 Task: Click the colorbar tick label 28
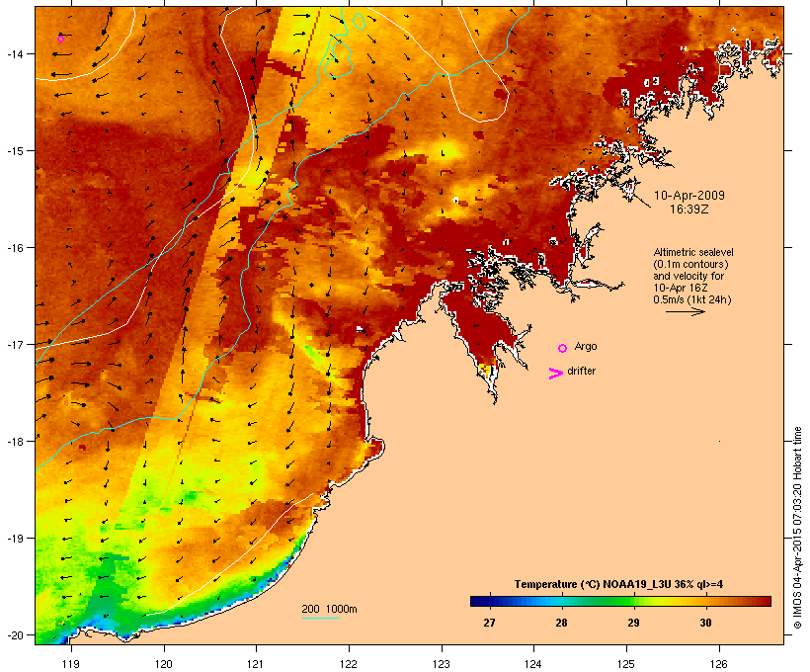[561, 623]
